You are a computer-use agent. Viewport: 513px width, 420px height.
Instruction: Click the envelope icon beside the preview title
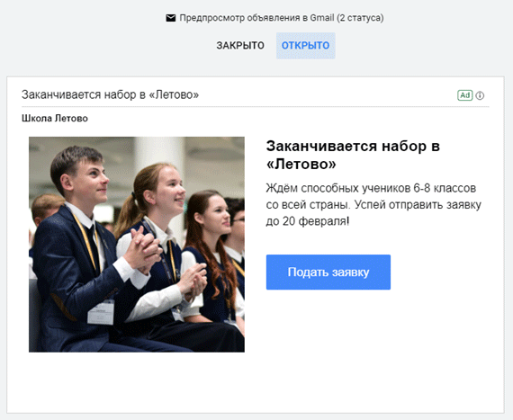pos(170,18)
